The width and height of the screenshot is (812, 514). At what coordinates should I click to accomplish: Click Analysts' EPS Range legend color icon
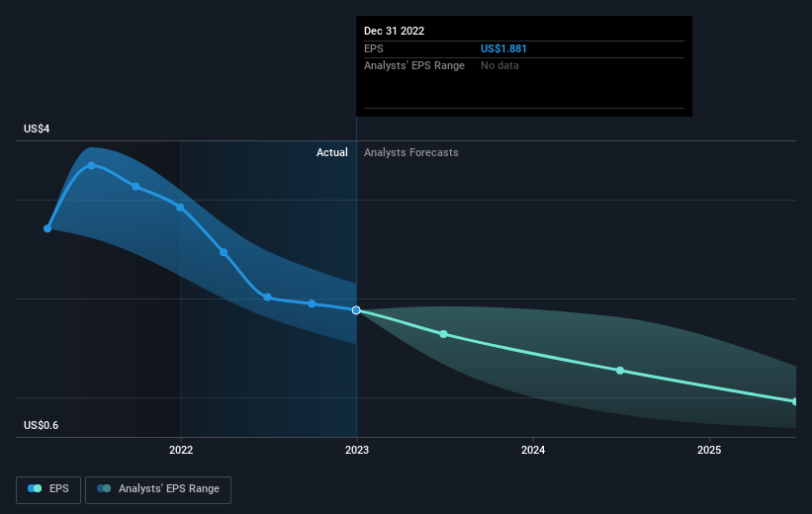point(104,488)
